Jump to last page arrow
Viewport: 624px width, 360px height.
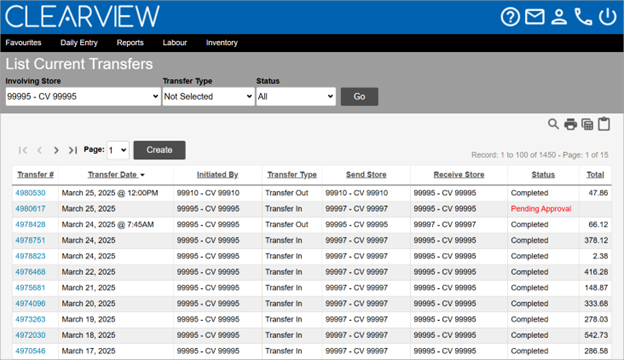coord(73,150)
